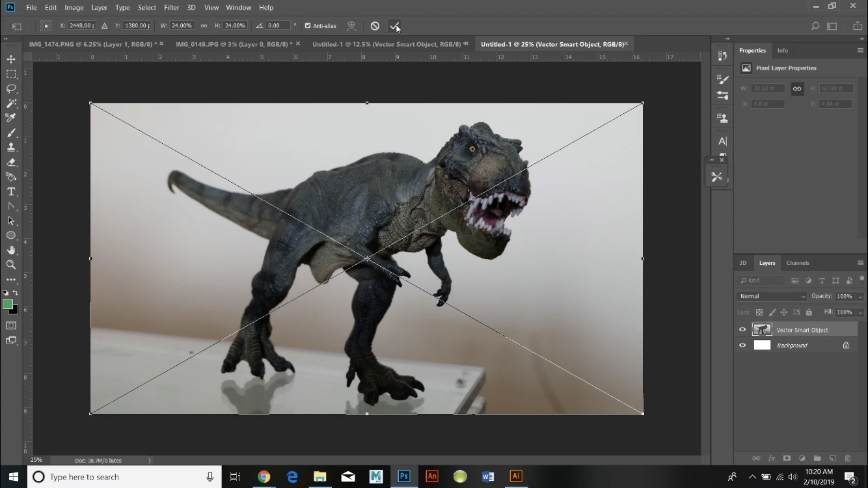Viewport: 868px width, 488px height.
Task: Activate the Horizontal Type tool
Action: click(x=10, y=191)
